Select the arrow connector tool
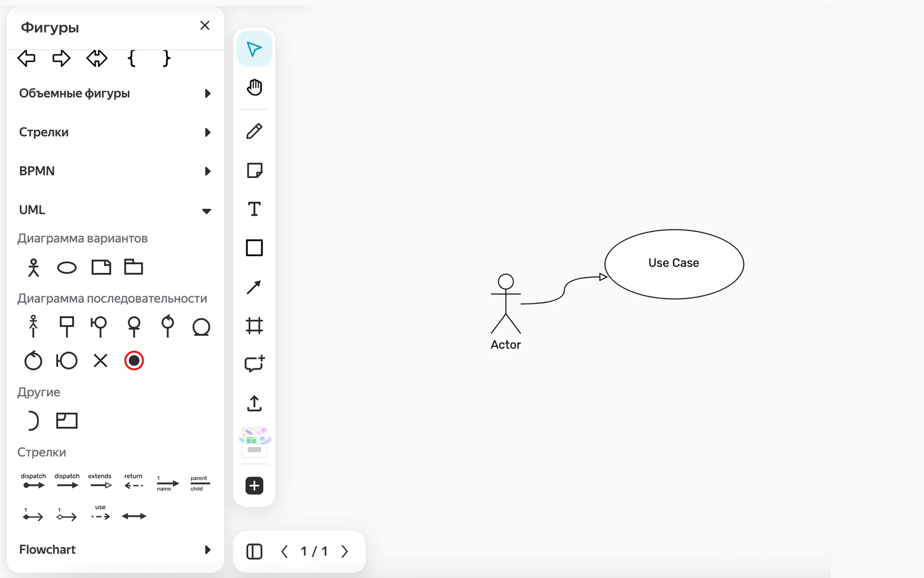The height and width of the screenshot is (578, 924). click(x=254, y=287)
